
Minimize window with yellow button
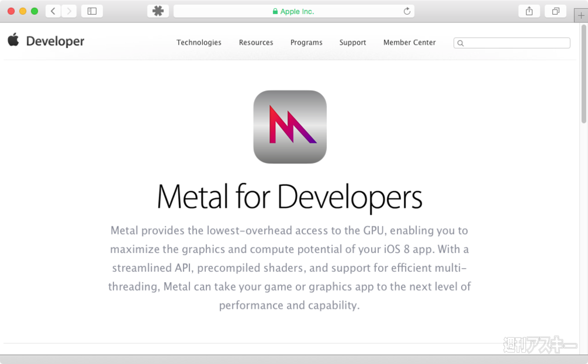[23, 11]
